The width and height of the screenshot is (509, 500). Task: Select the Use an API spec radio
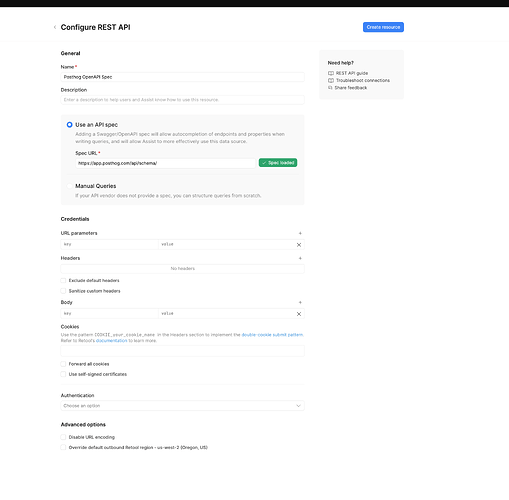[x=69, y=125]
